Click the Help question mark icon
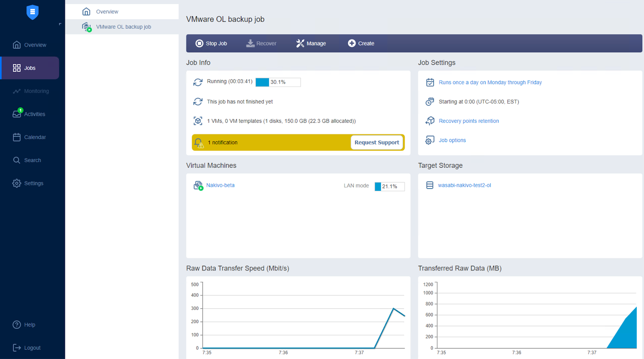The image size is (644, 359). (x=17, y=325)
